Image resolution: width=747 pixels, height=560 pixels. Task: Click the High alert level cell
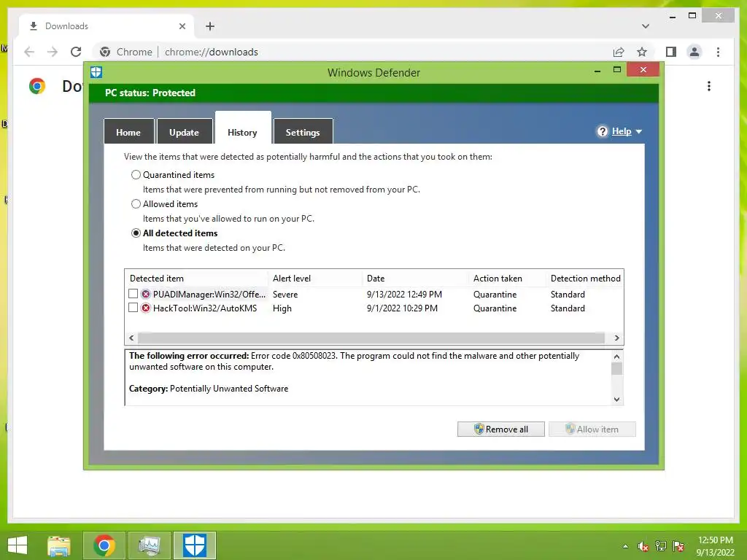tap(282, 308)
